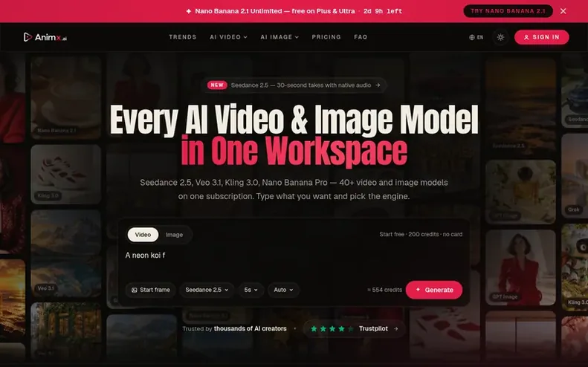
Task: Open the Kling 3.0 sneaker thumbnail
Action: 66,175
